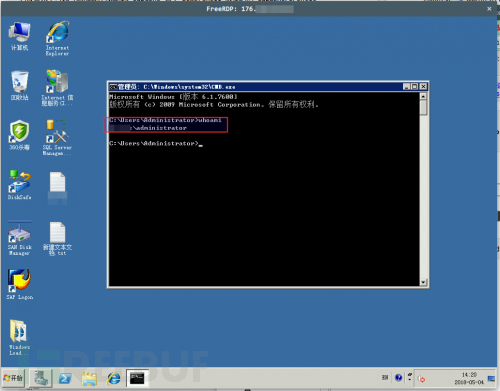Open Windows Explorer folder on taskbar
Screen dimensions: 500x391
(x=89, y=378)
